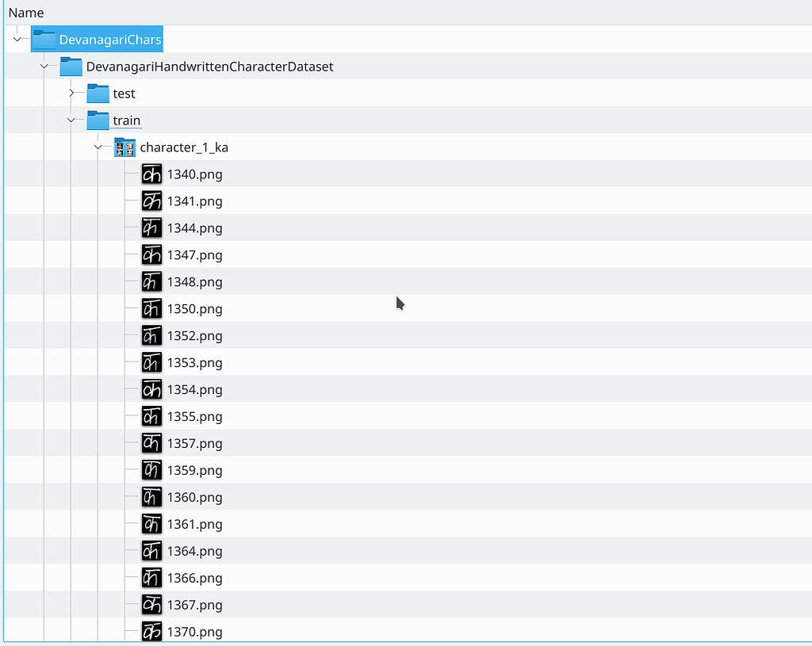
Task: Collapse the train folder
Action: (71, 120)
